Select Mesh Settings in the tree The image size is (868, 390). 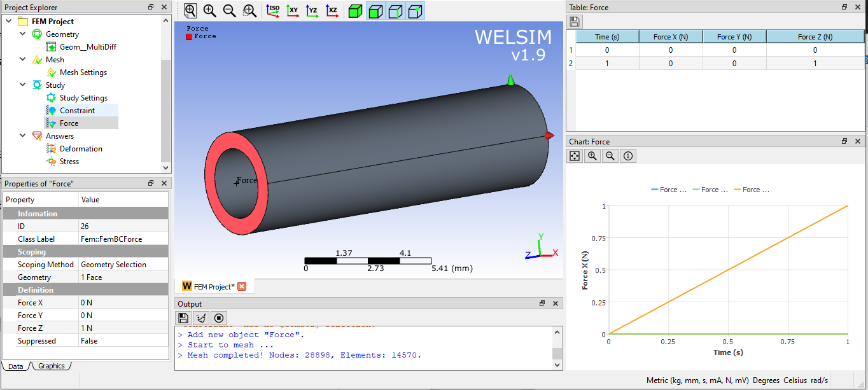[83, 72]
